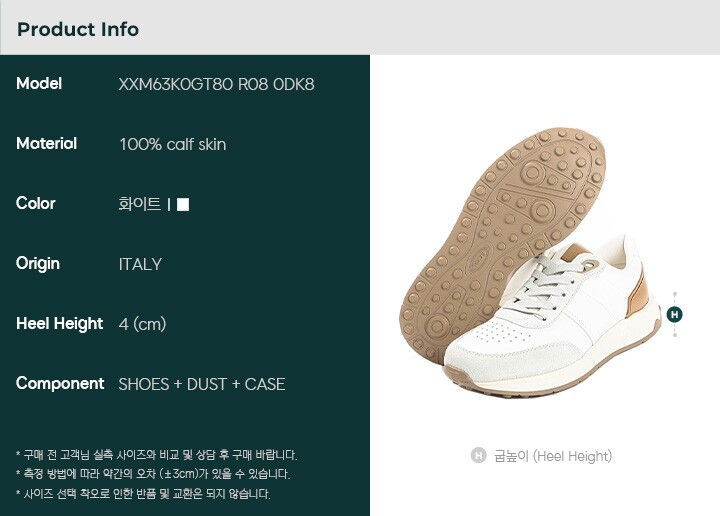
Task: Select SHOES + DUST + CASE text
Action: point(202,384)
